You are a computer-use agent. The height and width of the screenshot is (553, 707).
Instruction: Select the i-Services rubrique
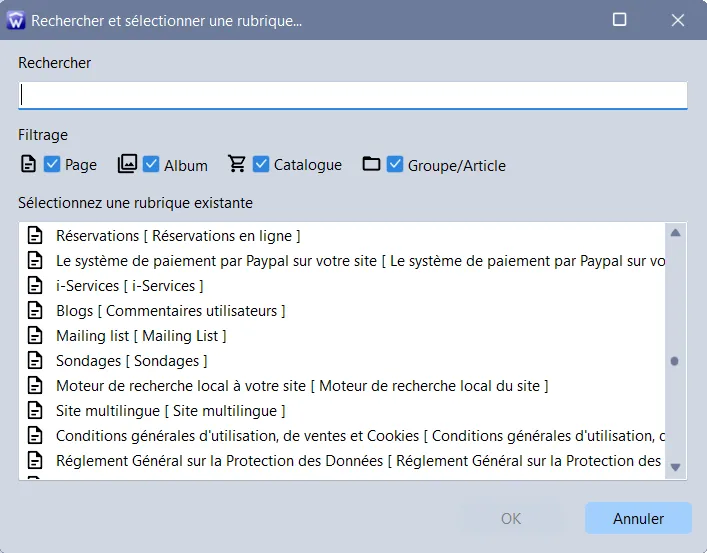tap(130, 286)
